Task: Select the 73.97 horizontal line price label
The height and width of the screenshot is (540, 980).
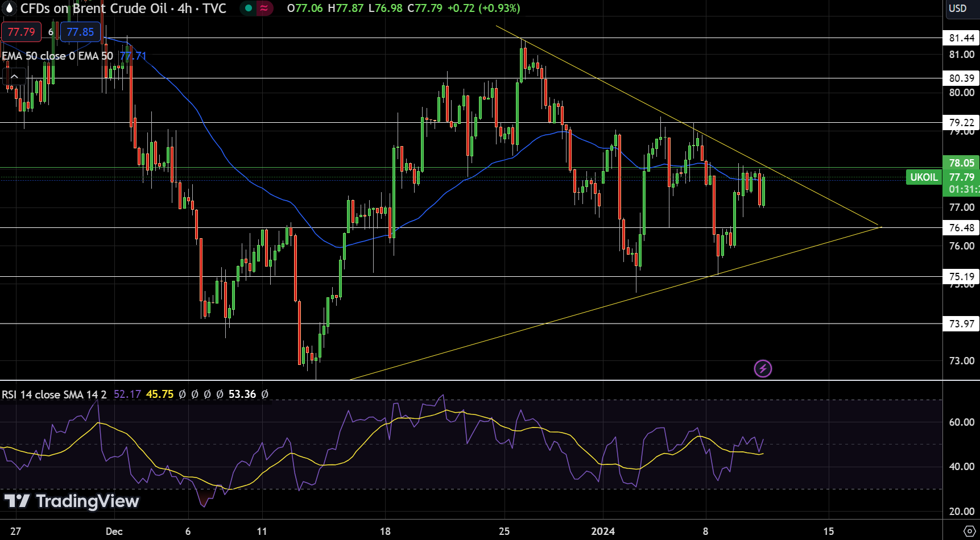Action: [961, 323]
